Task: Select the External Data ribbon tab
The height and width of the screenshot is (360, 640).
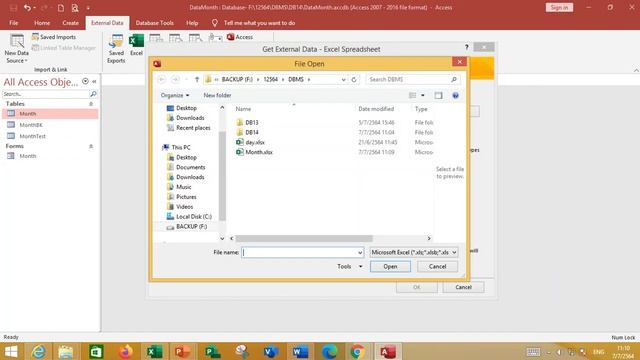Action: pos(107,23)
